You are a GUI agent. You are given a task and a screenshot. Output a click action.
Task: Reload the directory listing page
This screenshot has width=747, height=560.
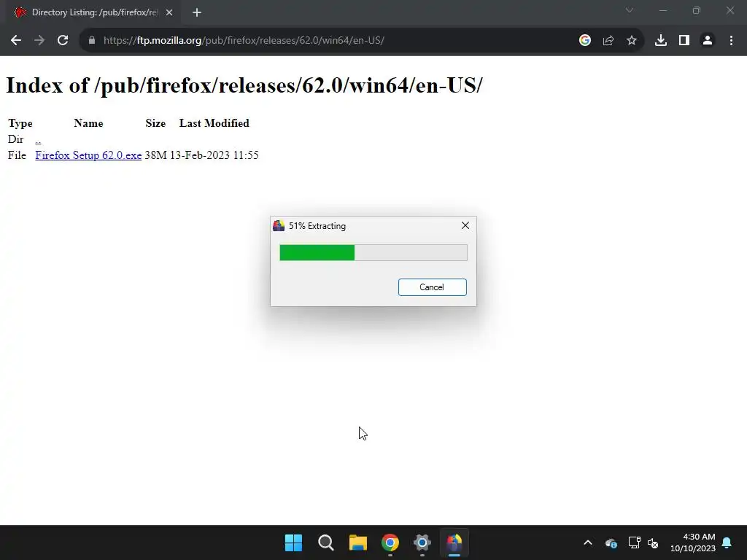click(x=63, y=41)
